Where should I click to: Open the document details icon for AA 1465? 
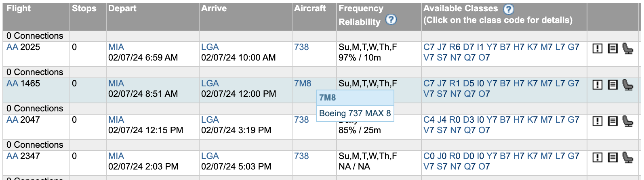point(612,85)
